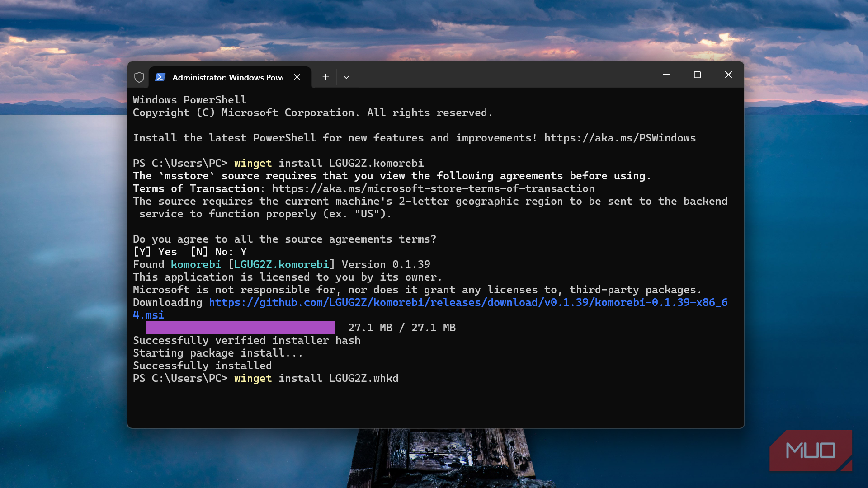Click the '[Y] Yes [N] No: Y' prompt
The width and height of the screenshot is (868, 488).
tap(190, 252)
